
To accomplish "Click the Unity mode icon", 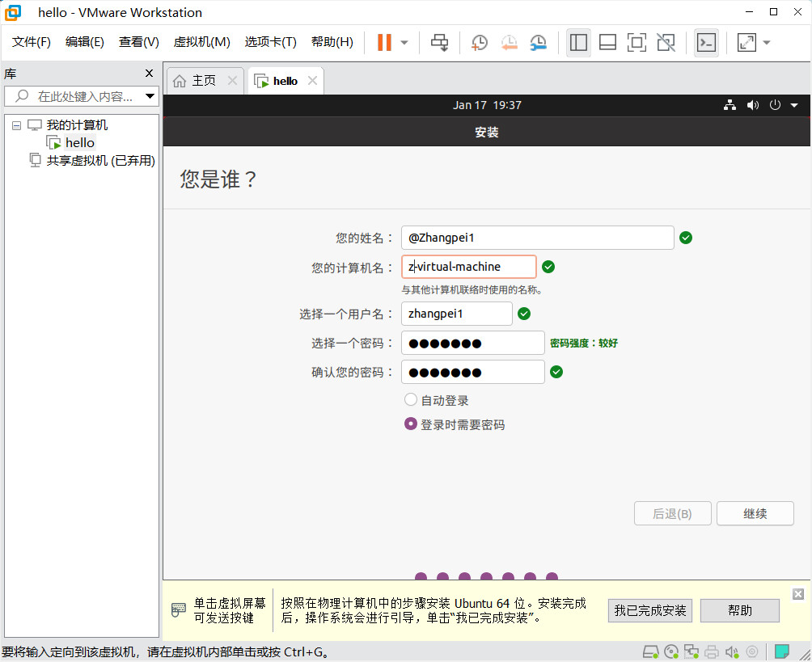I will point(666,43).
